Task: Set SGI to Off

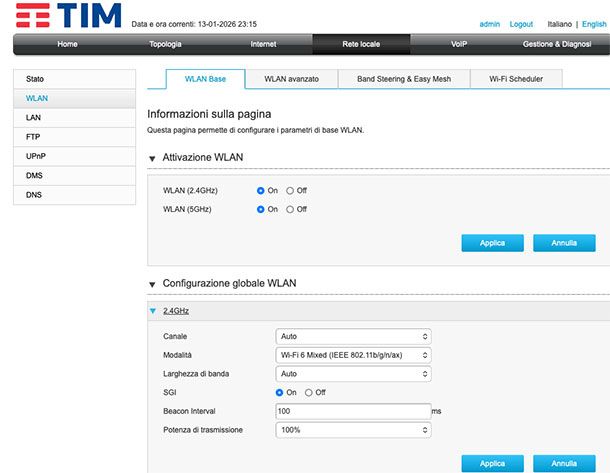Action: pos(309,392)
